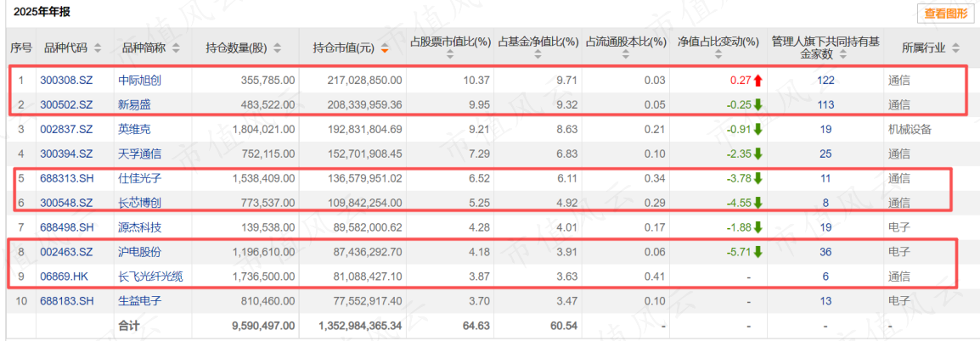
Task: Click fund count 36 for 沪电股份
Action: click(x=826, y=252)
